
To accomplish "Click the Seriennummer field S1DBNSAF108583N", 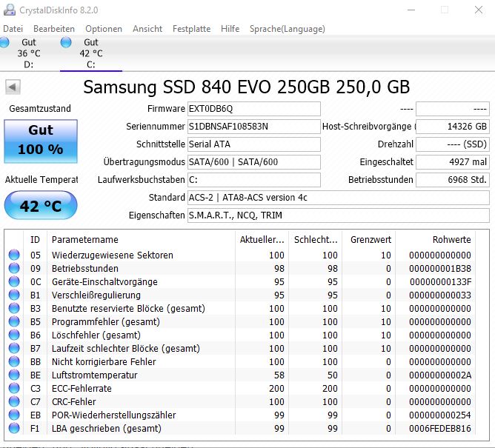I will (x=254, y=127).
